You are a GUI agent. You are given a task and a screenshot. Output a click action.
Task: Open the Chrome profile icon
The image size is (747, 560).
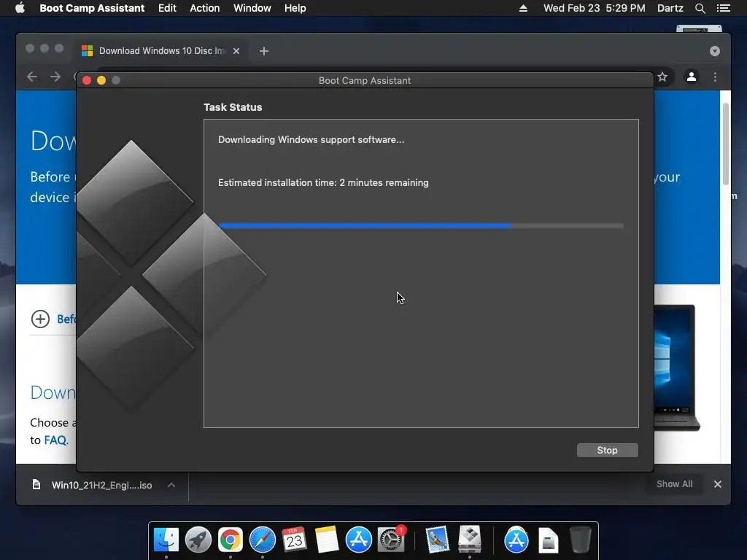coord(692,77)
